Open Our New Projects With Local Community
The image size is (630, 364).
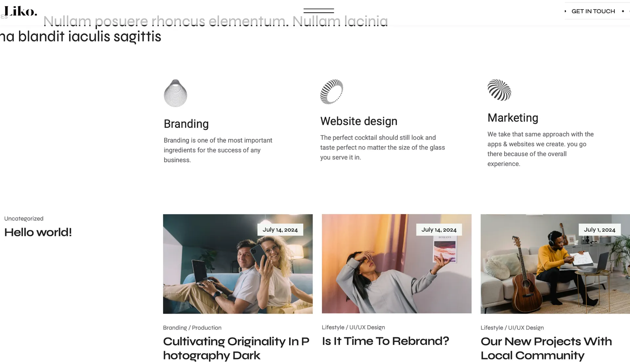(x=546, y=348)
